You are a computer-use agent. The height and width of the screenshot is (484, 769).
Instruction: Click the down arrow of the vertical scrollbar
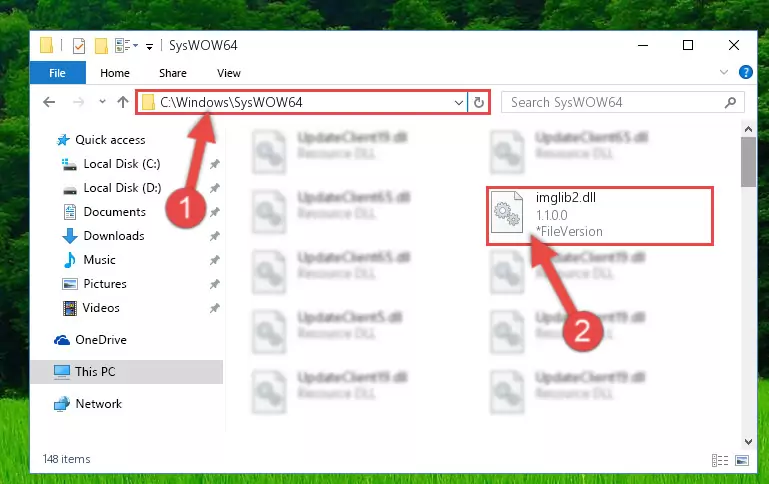coord(748,442)
